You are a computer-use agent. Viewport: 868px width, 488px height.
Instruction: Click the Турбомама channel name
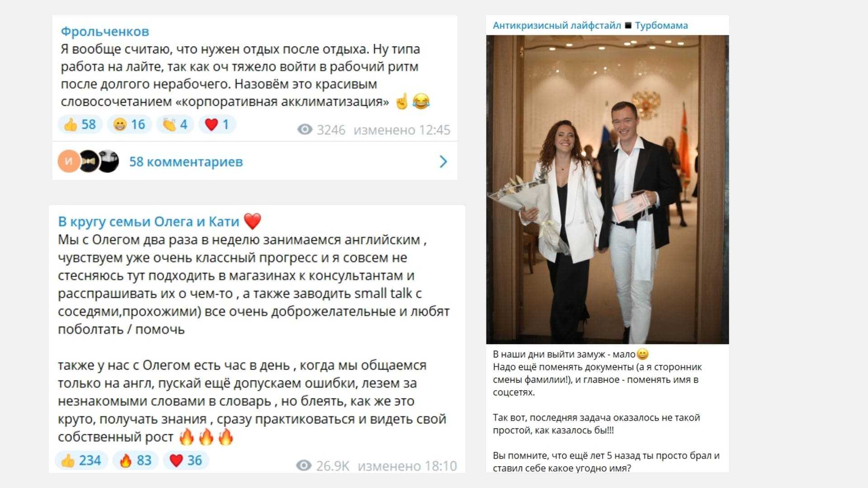661,26
